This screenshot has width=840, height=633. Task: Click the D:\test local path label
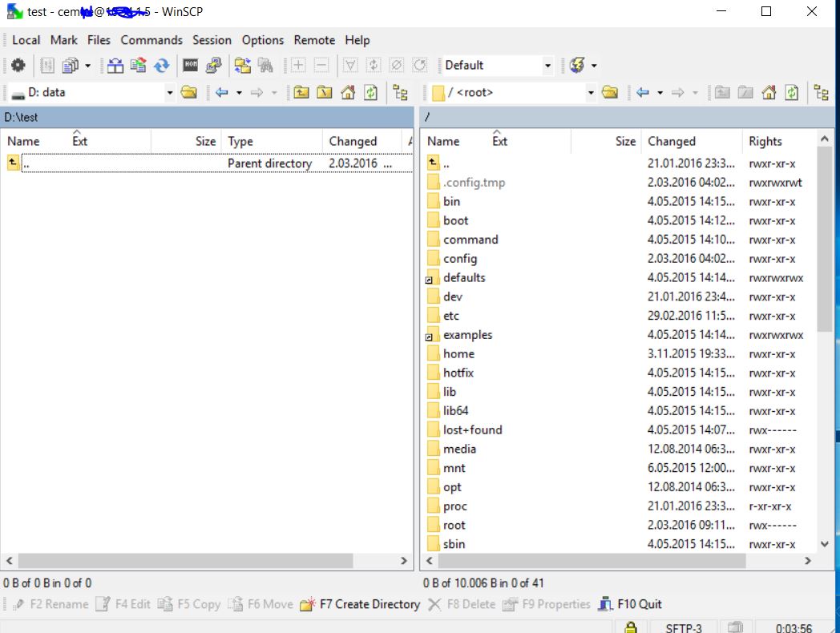pyautogui.click(x=21, y=117)
